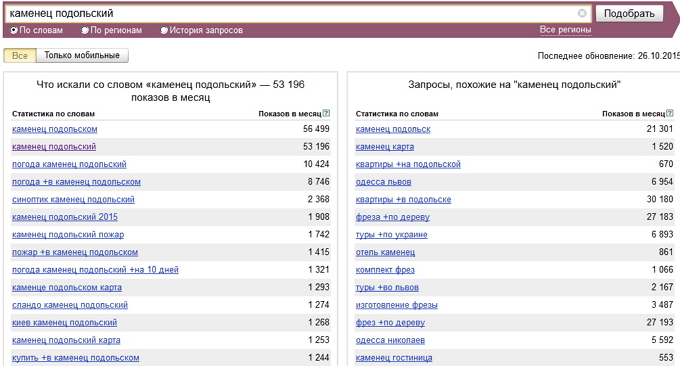680x366 pixels.
Task: Open help icon beside right 'Показов в месяц'
Action: pyautogui.click(x=670, y=113)
